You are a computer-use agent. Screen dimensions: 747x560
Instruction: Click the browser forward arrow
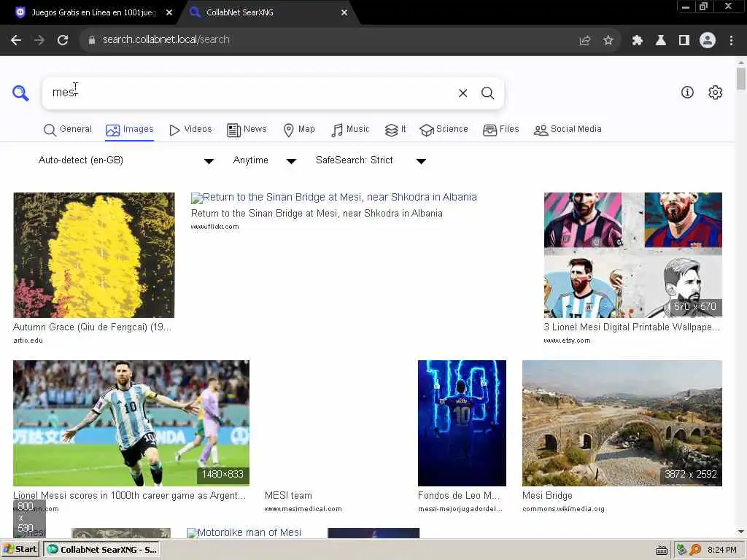39,40
